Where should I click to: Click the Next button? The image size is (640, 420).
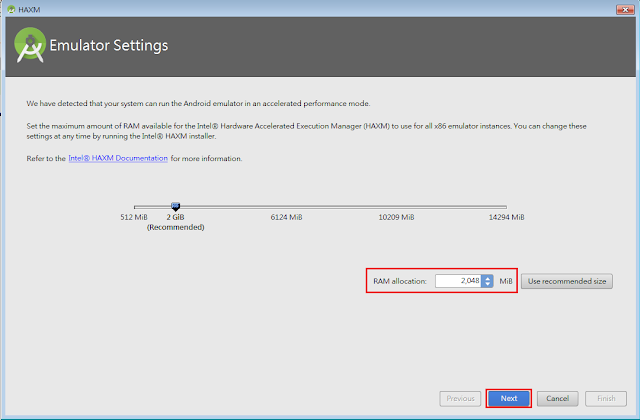(509, 398)
